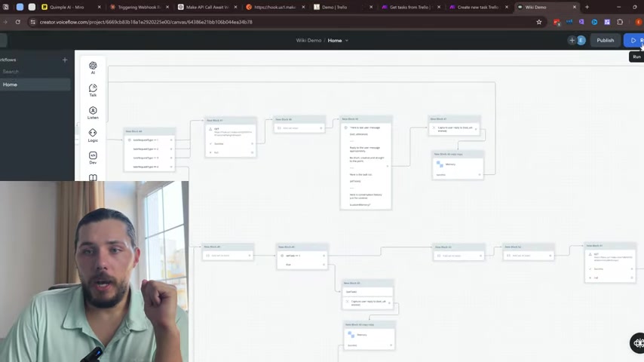Select the taskRequestType == 3 condition

coord(149,158)
